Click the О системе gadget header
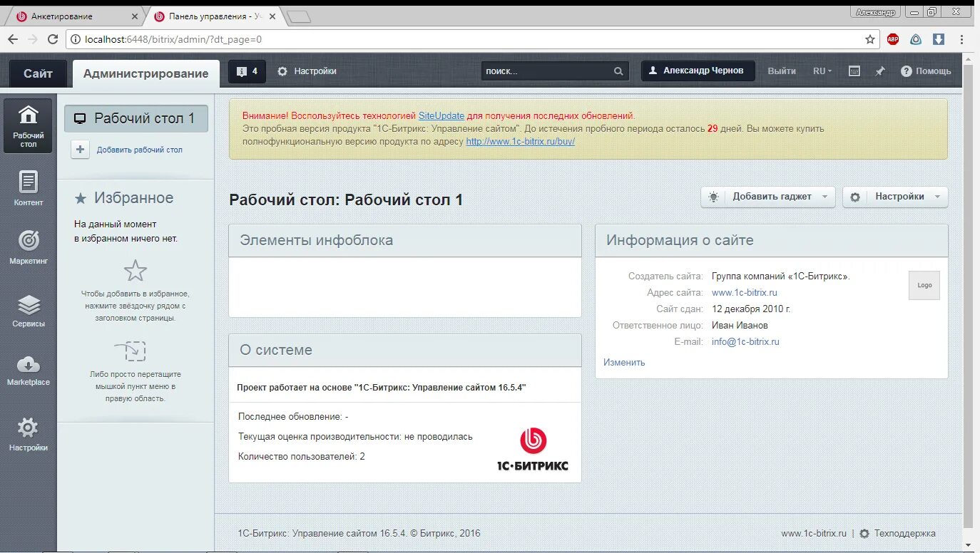980x553 pixels. (x=405, y=351)
